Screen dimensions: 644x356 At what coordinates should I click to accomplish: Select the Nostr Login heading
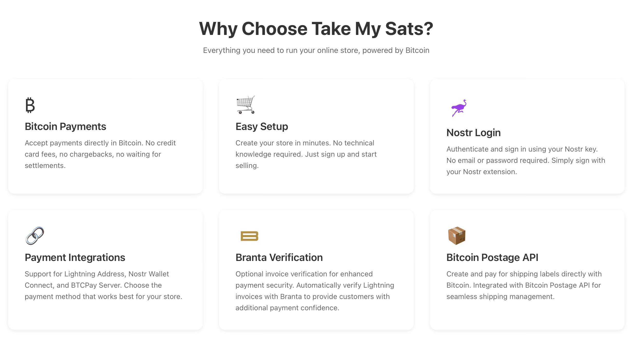[x=473, y=133]
